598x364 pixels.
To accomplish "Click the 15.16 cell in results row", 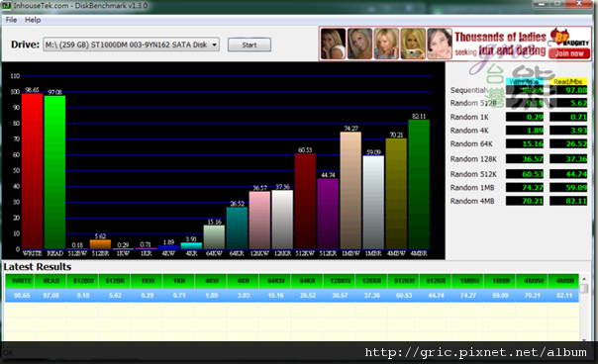I will 275,296.
